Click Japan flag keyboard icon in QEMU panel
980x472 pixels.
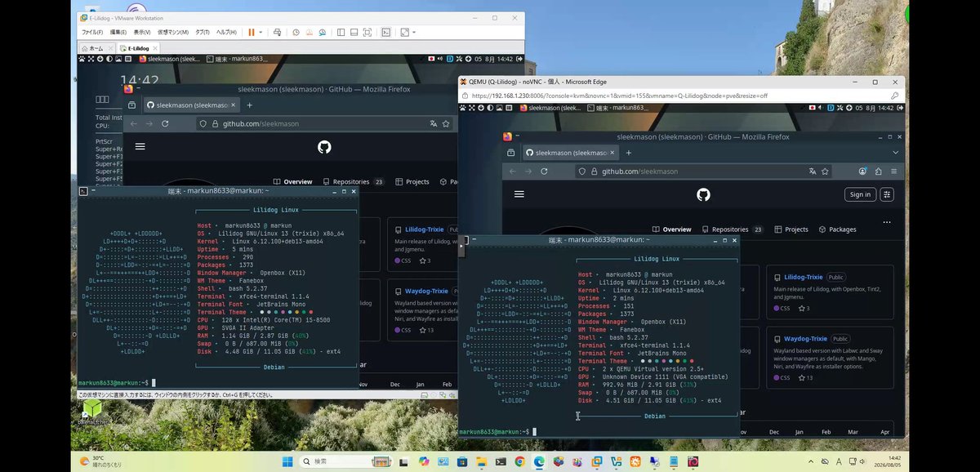point(813,108)
